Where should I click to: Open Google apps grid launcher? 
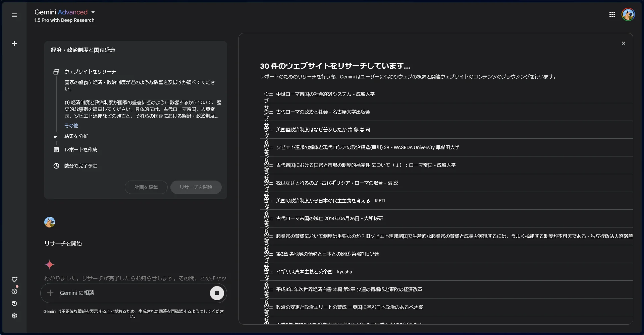point(612,14)
